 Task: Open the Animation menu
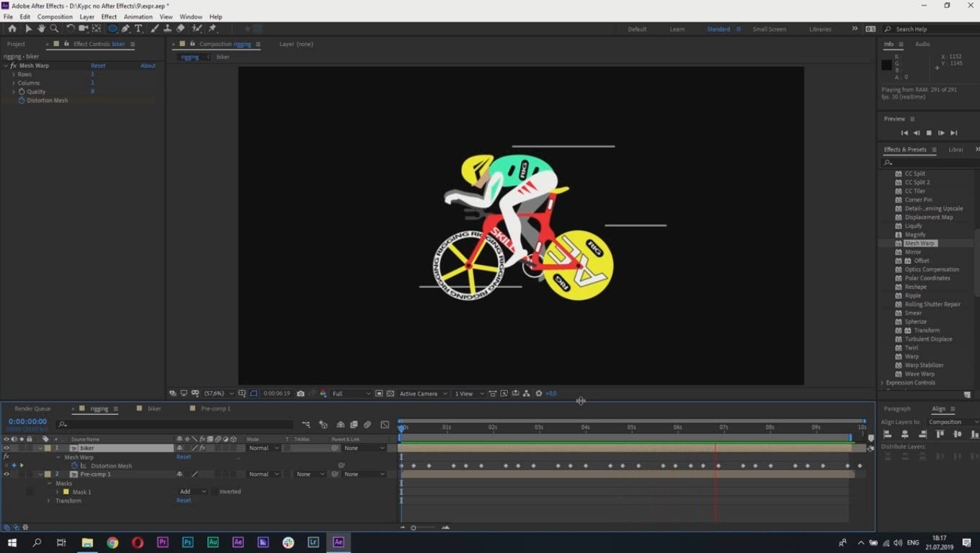click(138, 17)
